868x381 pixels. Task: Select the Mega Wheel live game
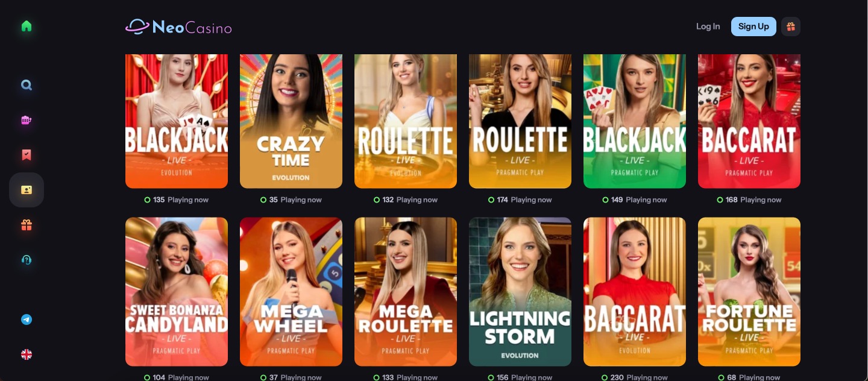[x=291, y=292]
